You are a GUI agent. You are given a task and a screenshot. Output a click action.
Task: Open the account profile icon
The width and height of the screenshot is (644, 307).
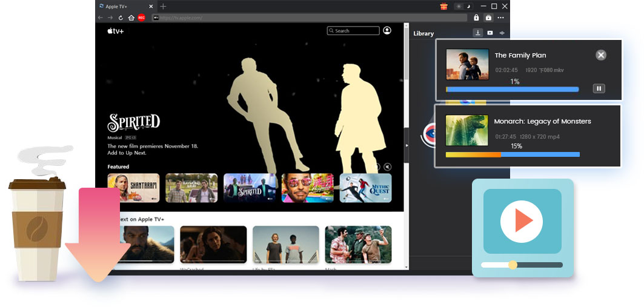tap(387, 30)
